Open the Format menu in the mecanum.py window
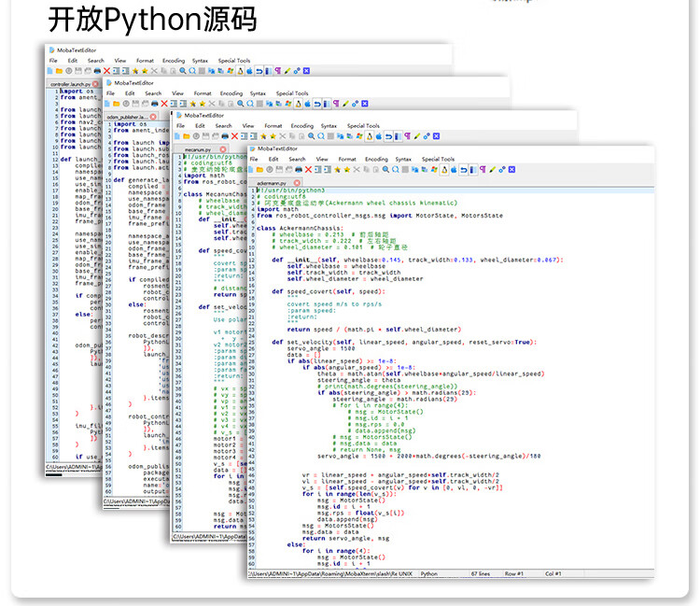The height and width of the screenshot is (606, 700). [x=273, y=126]
